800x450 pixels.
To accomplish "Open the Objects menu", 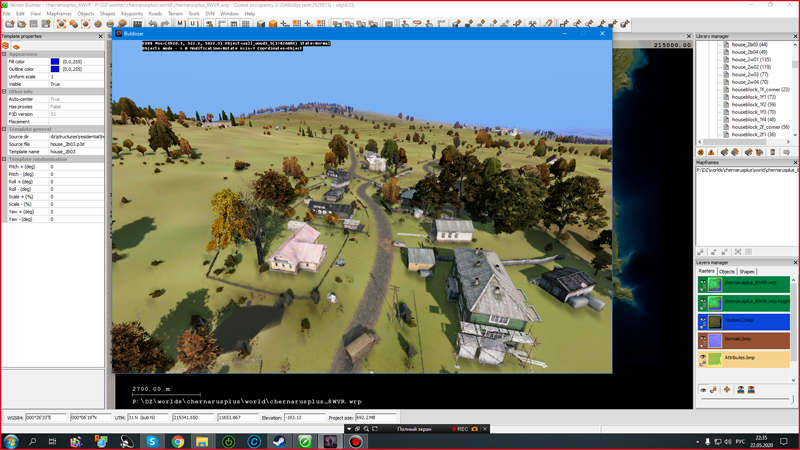I will tap(86, 14).
